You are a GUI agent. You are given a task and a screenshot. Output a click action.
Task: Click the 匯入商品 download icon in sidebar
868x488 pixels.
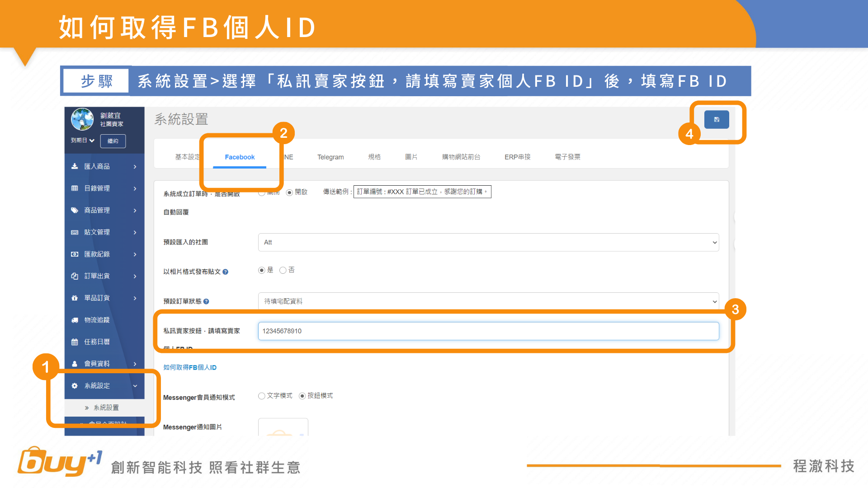(x=75, y=166)
